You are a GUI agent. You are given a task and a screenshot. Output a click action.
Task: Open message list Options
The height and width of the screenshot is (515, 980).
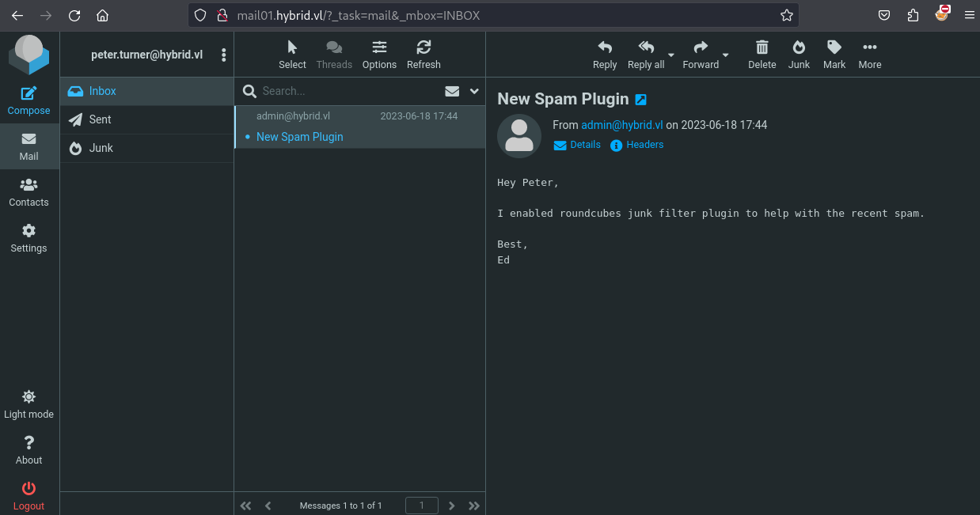coord(379,55)
